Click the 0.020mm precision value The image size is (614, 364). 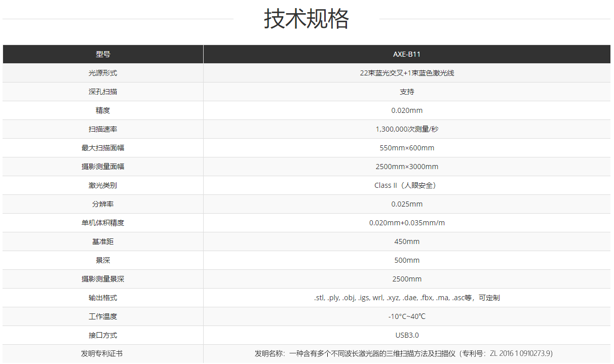(407, 110)
